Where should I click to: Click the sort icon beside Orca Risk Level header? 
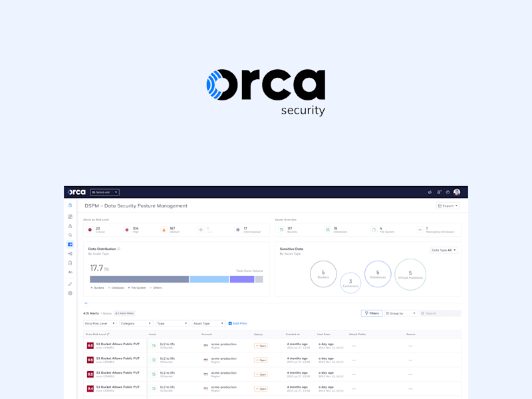[108, 334]
